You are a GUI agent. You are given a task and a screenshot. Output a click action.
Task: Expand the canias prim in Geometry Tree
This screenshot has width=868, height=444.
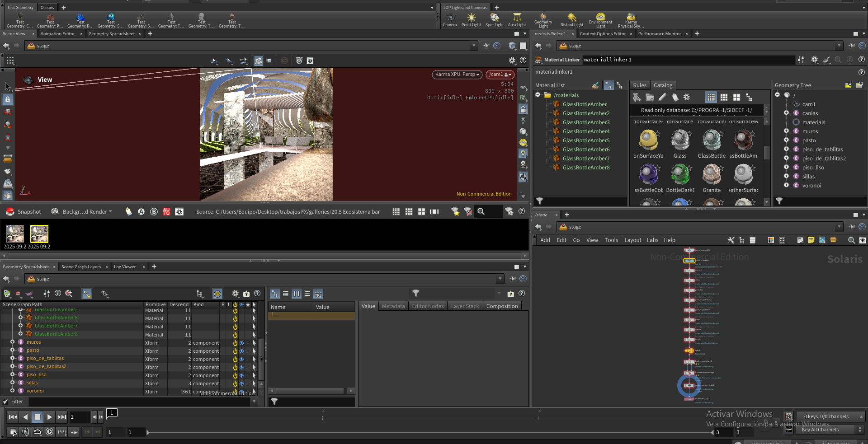pos(786,113)
